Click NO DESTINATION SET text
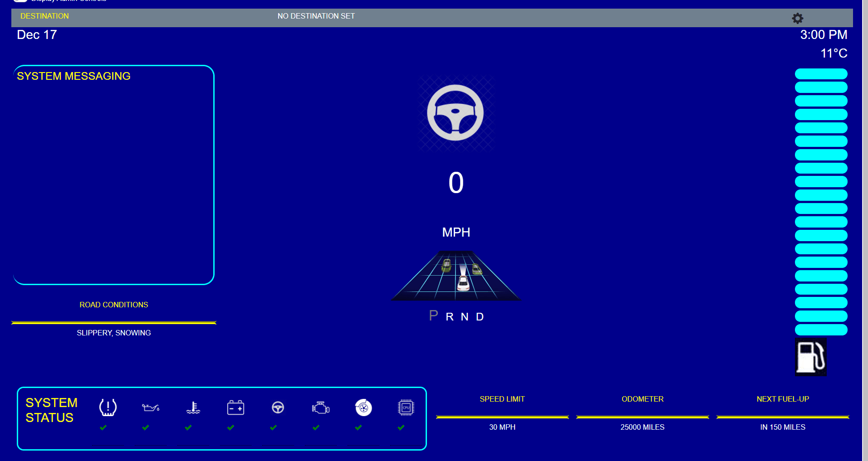This screenshot has height=461, width=868. click(x=316, y=16)
